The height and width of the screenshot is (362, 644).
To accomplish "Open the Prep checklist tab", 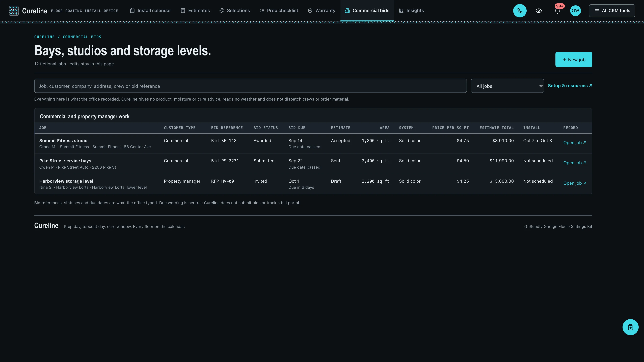I will [x=279, y=11].
